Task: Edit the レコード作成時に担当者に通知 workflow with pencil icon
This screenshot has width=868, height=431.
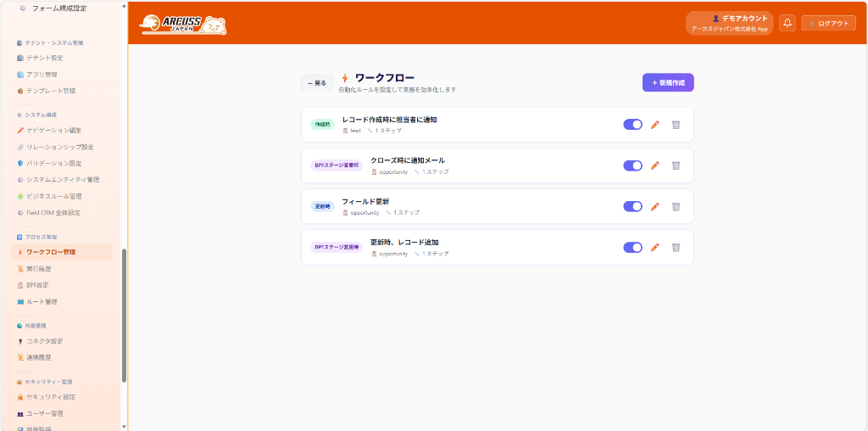Action: pos(655,125)
